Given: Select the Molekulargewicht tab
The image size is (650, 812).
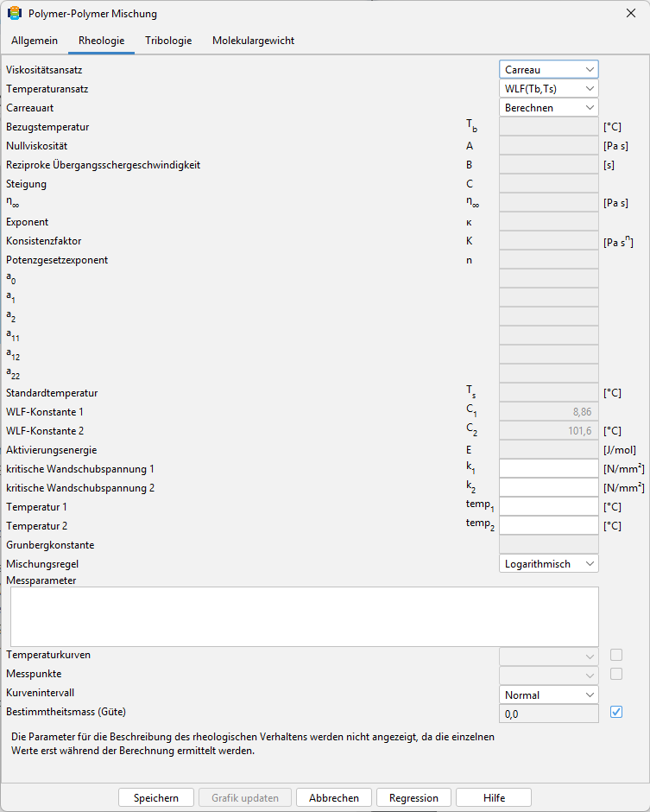Looking at the screenshot, I should [x=253, y=41].
